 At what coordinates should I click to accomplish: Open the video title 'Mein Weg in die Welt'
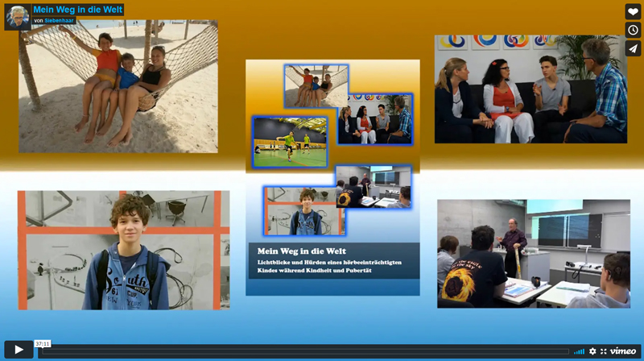[x=77, y=9]
